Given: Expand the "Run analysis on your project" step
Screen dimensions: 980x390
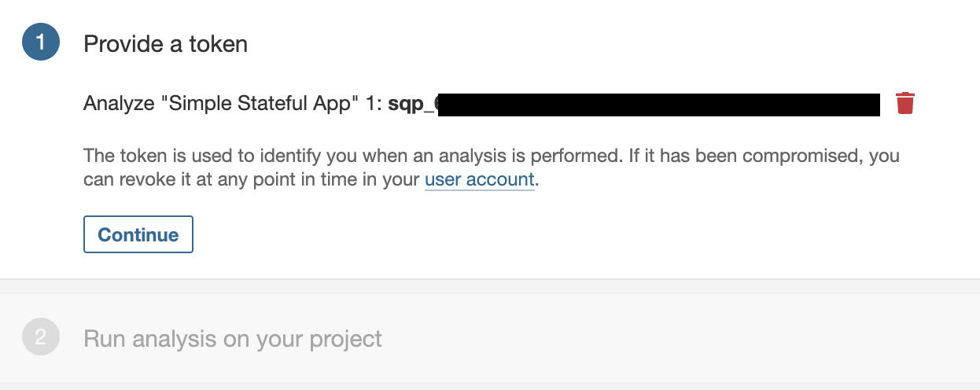Looking at the screenshot, I should pos(233,339).
